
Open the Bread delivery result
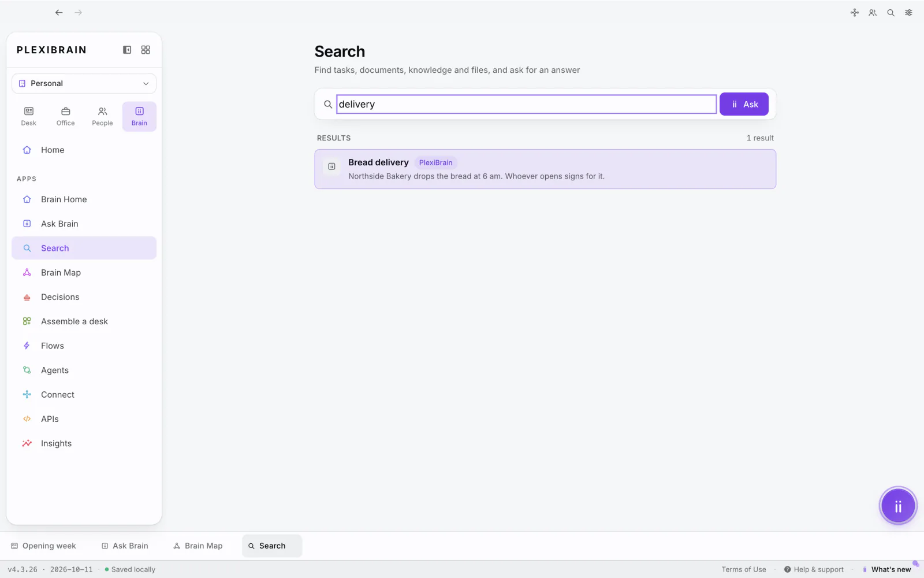point(545,169)
